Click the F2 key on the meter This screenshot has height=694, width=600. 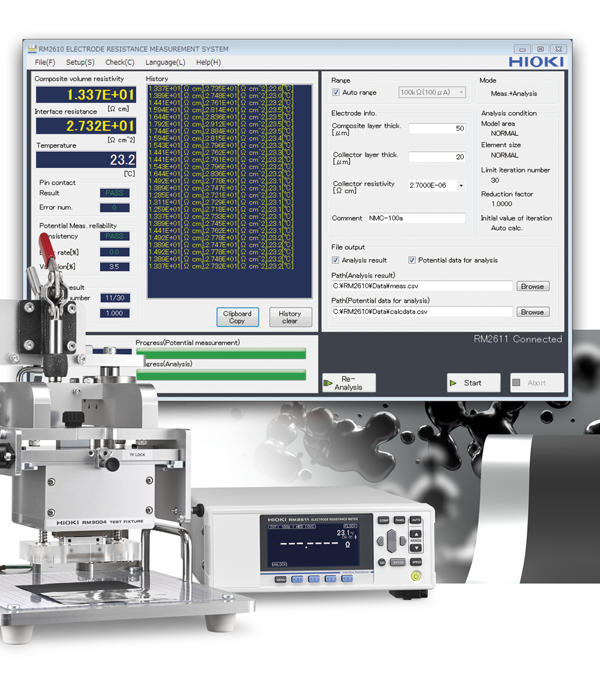314,579
